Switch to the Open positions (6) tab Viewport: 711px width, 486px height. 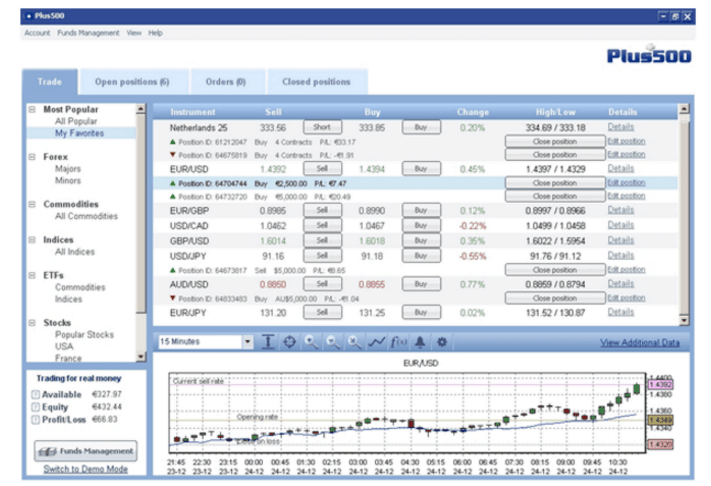coord(132,82)
